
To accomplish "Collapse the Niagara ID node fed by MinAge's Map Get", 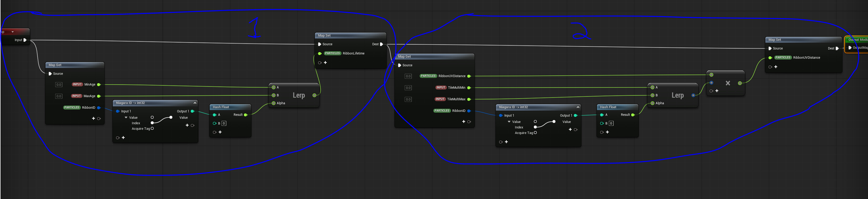I will (195, 103).
